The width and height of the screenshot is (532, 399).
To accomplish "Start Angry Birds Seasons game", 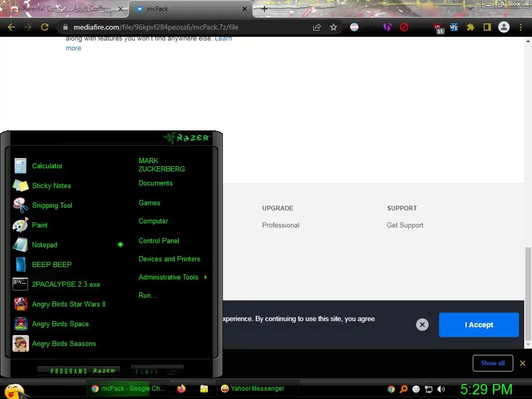I will click(x=64, y=343).
